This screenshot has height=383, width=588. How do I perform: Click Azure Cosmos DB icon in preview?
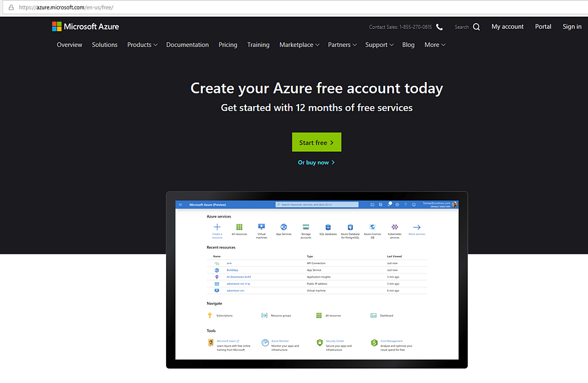(372, 227)
